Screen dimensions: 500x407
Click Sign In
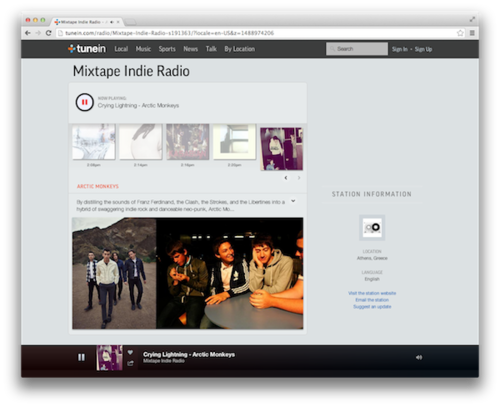tap(400, 49)
